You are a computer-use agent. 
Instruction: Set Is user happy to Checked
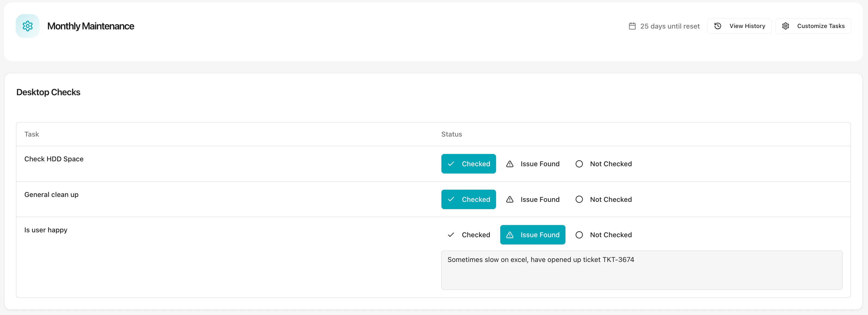pos(468,234)
